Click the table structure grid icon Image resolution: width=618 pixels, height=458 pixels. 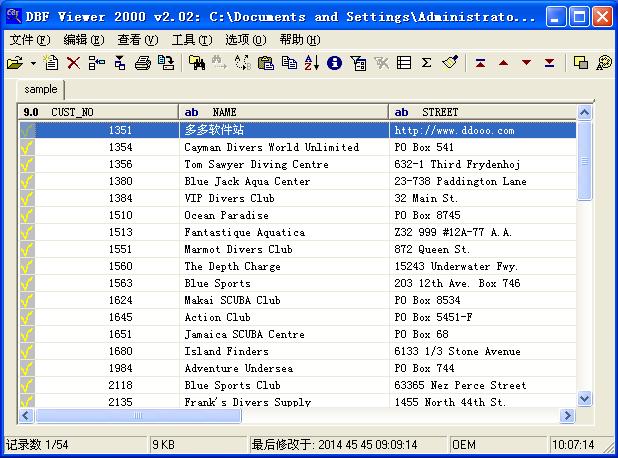click(404, 63)
